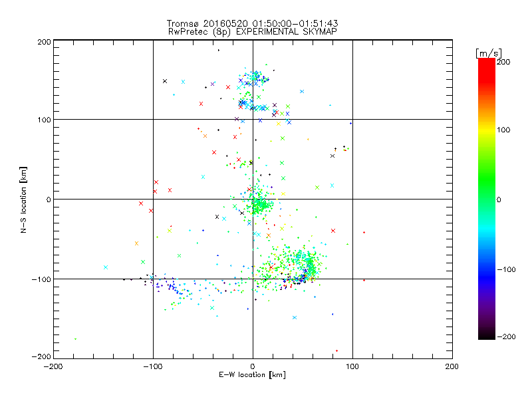Click the y-axis tick label "200"
532x399 pixels.
pos(44,42)
